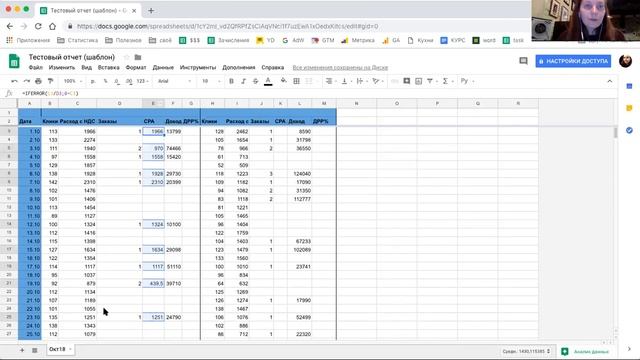
Task: Open the account avatar
Action: click(625, 61)
